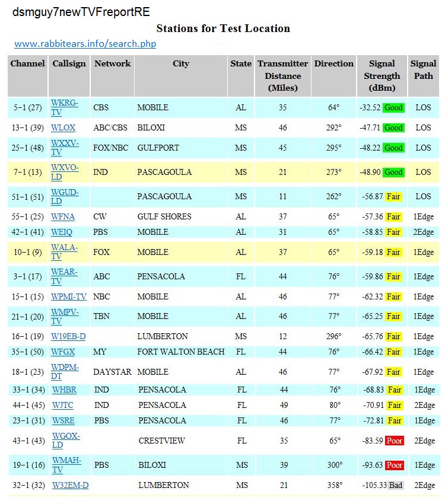The height and width of the screenshot is (504, 445).
Task: Click the WFNA callsign link
Action: (x=63, y=217)
